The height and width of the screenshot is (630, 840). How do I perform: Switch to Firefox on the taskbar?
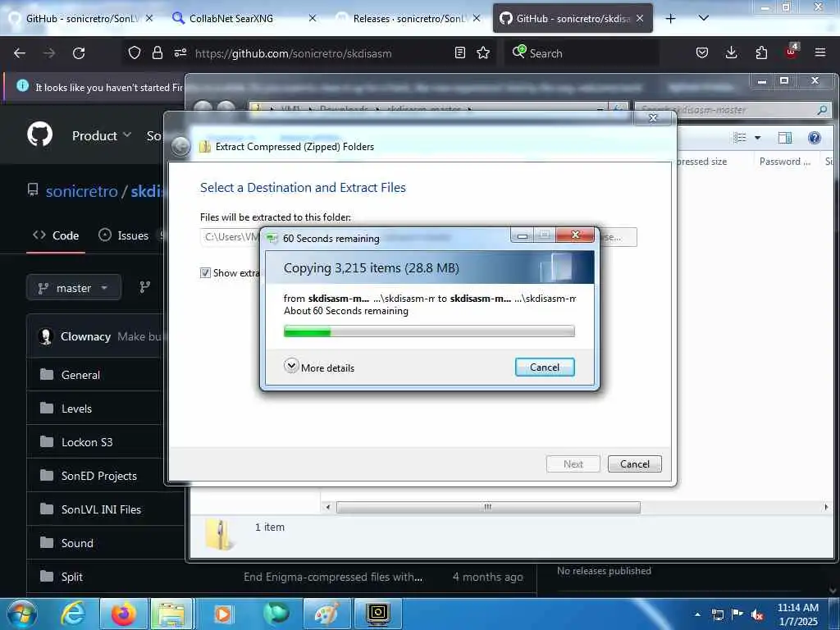(123, 614)
